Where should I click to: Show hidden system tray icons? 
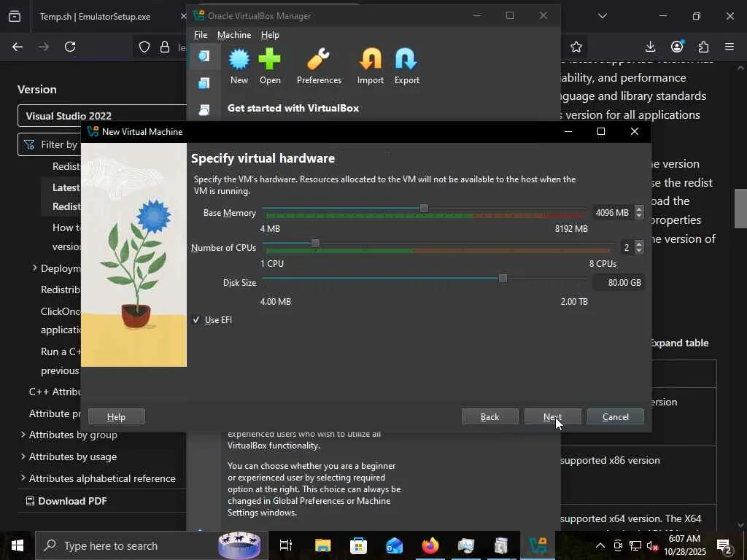pos(600,545)
